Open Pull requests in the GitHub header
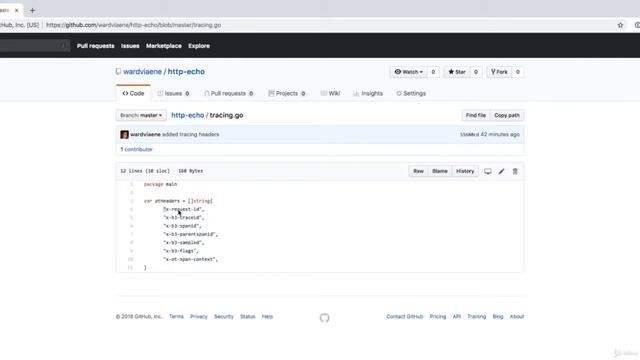 (x=96, y=46)
